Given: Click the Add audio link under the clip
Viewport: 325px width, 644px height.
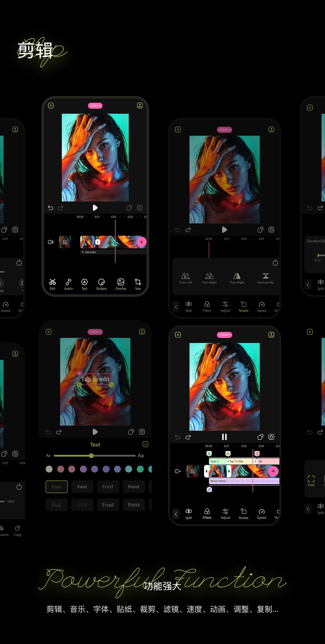Looking at the screenshot, I should pos(89,252).
